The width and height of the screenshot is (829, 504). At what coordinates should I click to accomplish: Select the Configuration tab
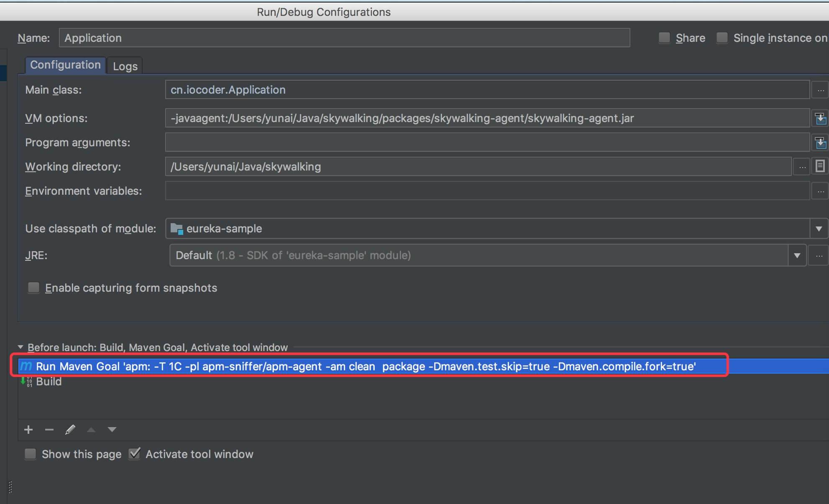[x=65, y=65]
